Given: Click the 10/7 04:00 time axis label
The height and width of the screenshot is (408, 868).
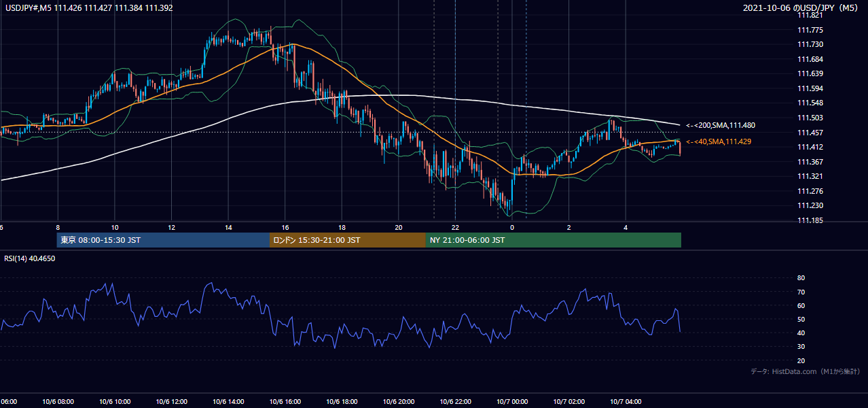Looking at the screenshot, I should coord(626,402).
